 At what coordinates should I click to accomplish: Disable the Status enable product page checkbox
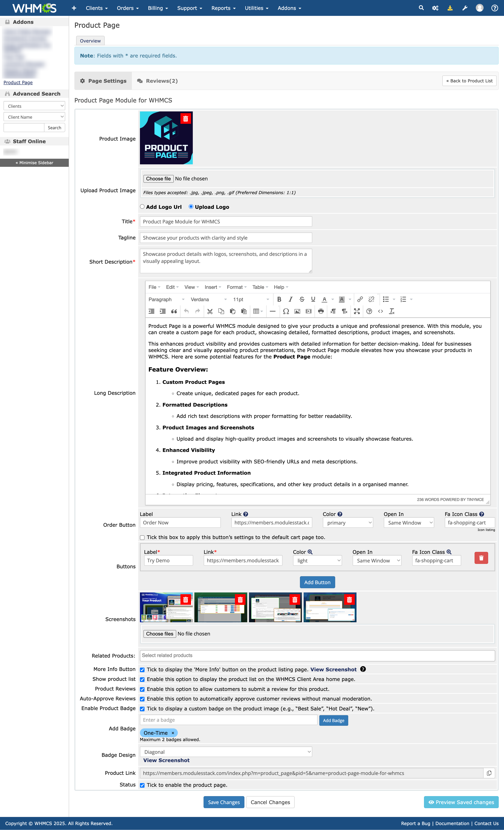(x=142, y=785)
